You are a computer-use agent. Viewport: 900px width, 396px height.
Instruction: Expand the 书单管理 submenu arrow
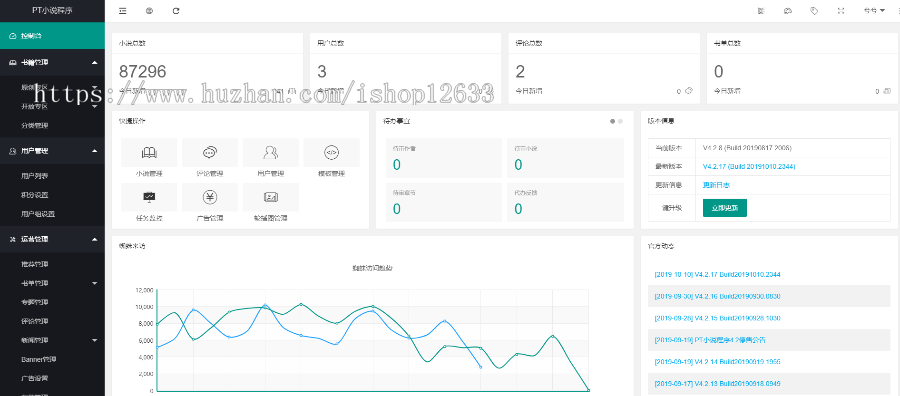[95, 284]
